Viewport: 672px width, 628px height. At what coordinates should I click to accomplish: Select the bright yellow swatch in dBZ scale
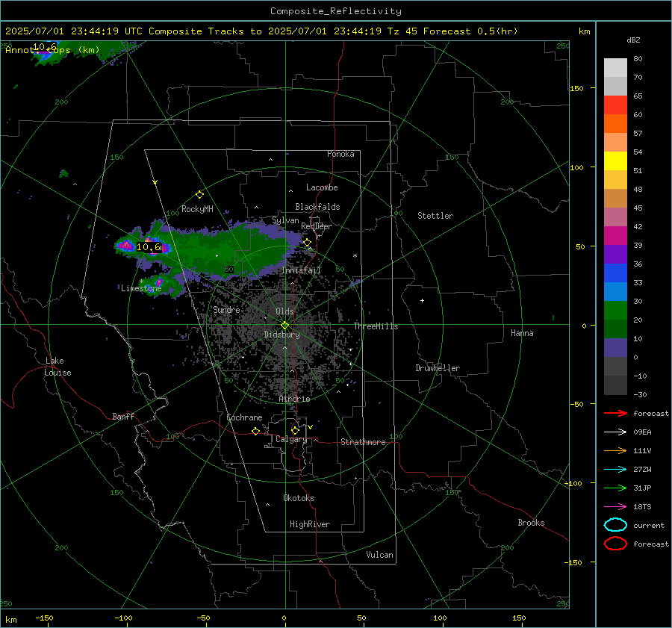(x=615, y=161)
